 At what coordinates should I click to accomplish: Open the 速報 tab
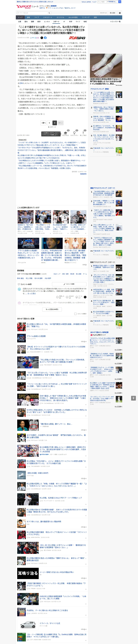pos(28,17)
